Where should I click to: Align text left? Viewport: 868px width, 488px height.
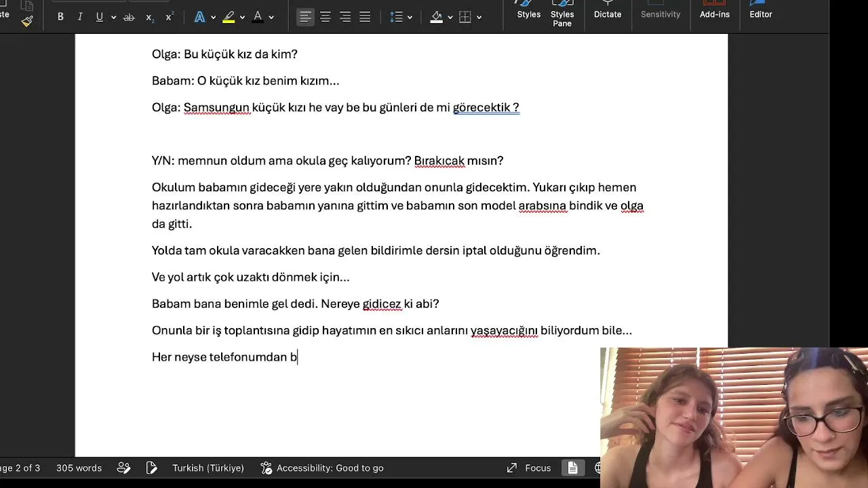[306, 17]
